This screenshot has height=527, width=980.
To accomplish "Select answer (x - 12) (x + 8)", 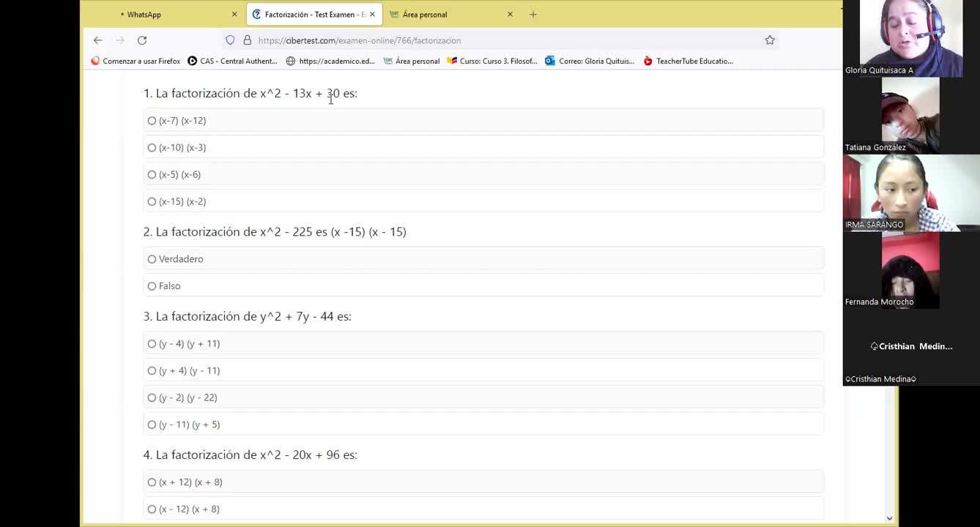I will pyautogui.click(x=483, y=509).
